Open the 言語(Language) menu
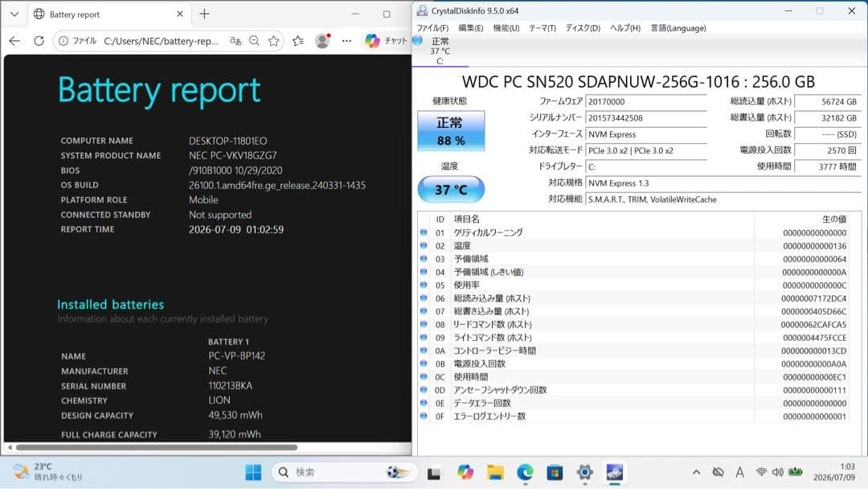Screen dimensions: 868x489 (x=678, y=27)
